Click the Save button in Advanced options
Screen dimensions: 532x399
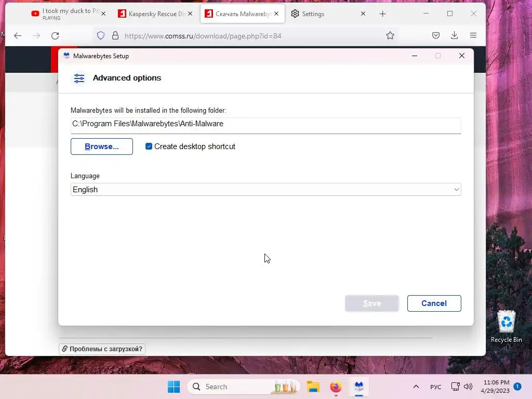coord(372,303)
